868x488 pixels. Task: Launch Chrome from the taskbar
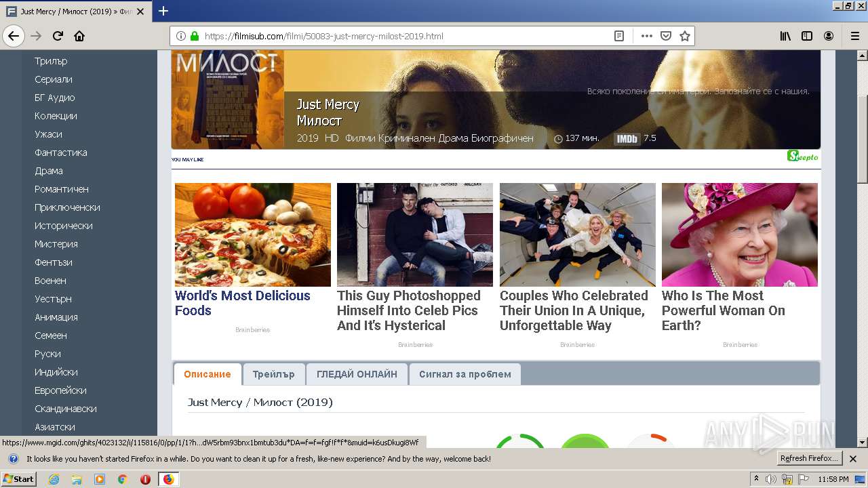(123, 479)
